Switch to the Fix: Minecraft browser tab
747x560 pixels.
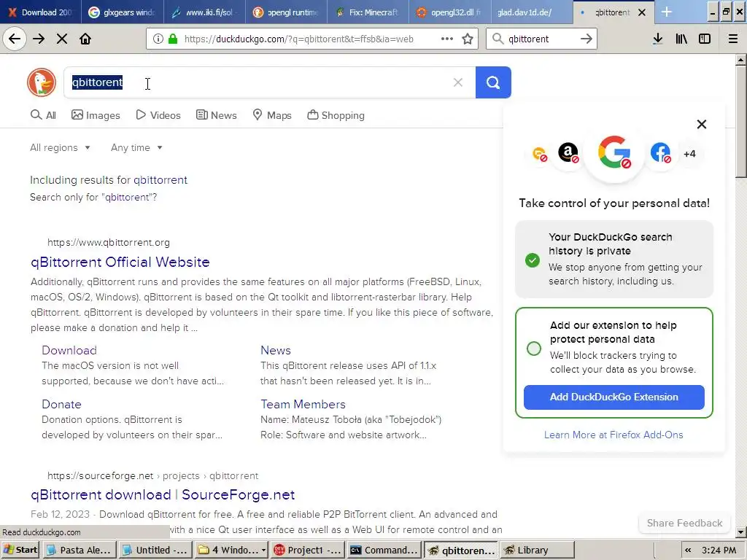368,12
